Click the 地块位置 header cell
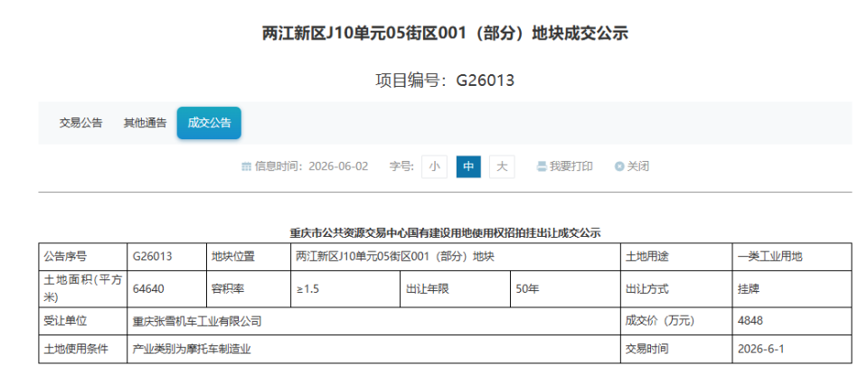This screenshot has width=868, height=377. [249, 257]
